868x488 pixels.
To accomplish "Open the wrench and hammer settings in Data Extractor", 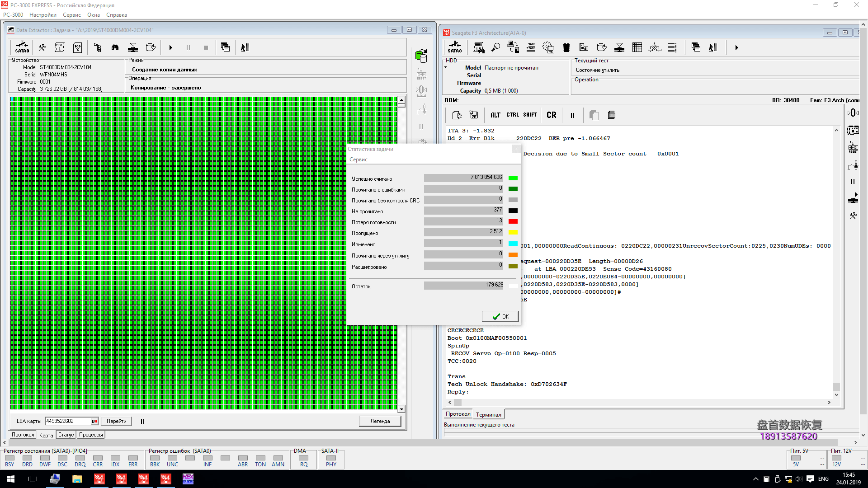I will coord(42,47).
